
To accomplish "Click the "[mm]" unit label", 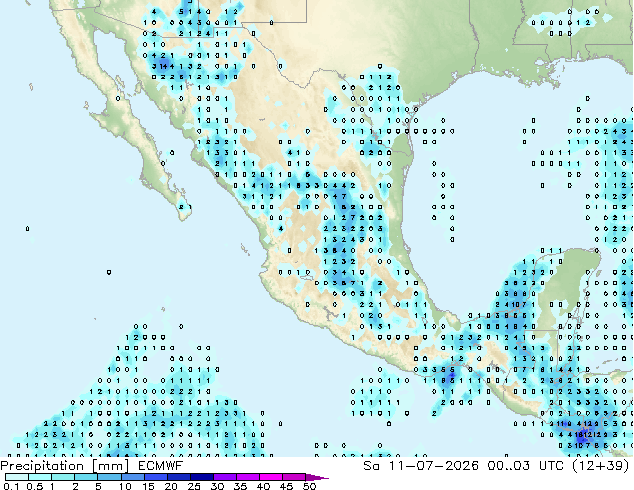I will point(111,466).
